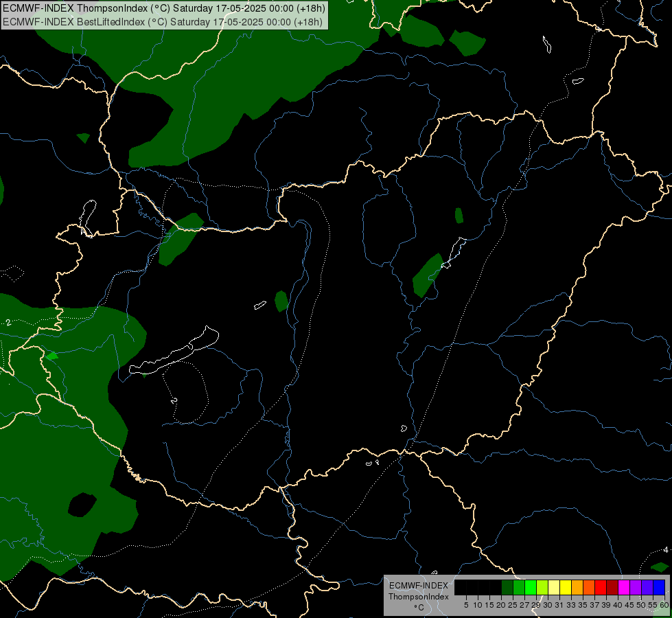Click legend tick value 30
This screenshot has height=618, width=672.
pos(548,605)
